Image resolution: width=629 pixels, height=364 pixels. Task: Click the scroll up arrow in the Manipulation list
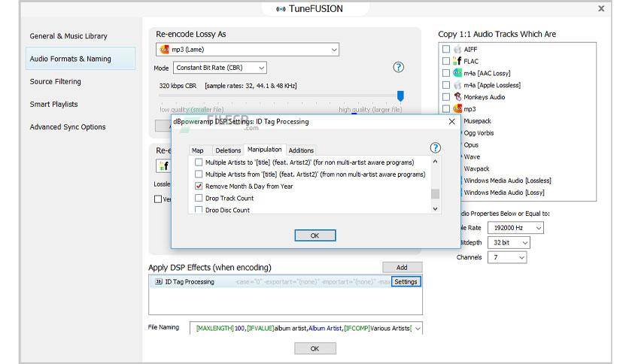[435, 162]
